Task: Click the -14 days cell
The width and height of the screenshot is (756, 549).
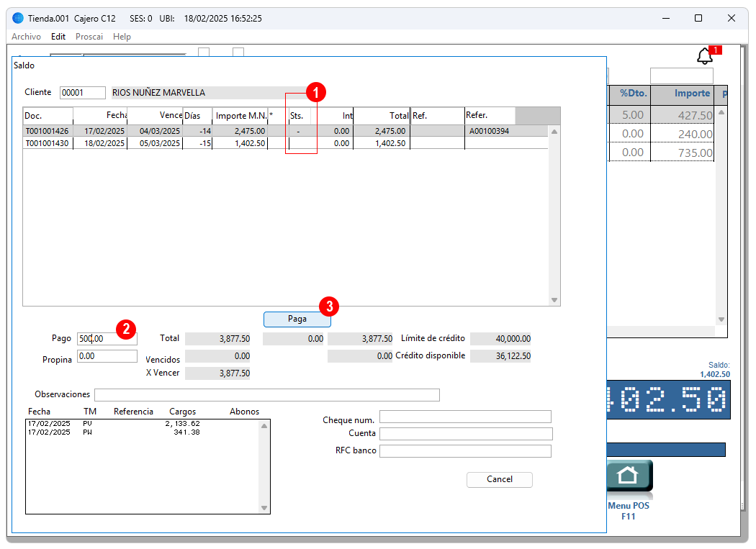Action: coord(205,131)
